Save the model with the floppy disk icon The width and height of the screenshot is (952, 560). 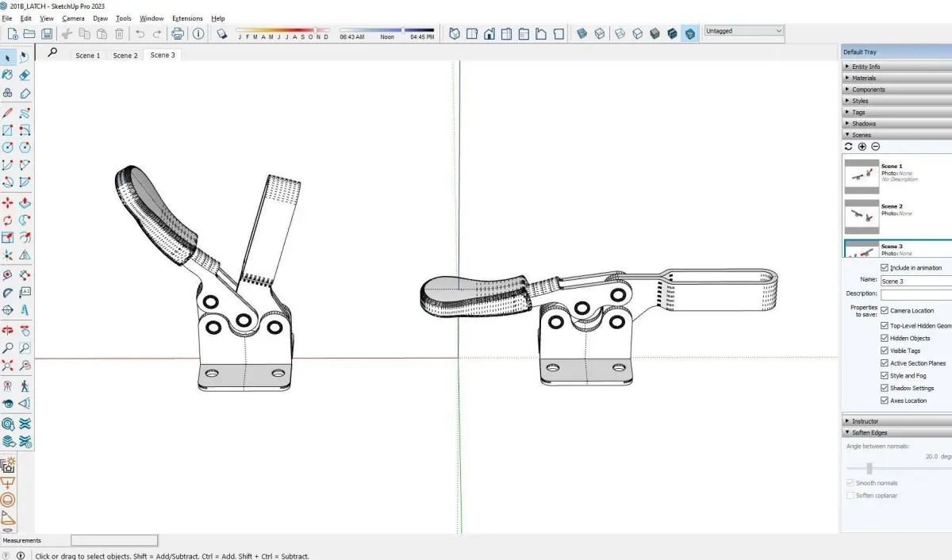[47, 33]
